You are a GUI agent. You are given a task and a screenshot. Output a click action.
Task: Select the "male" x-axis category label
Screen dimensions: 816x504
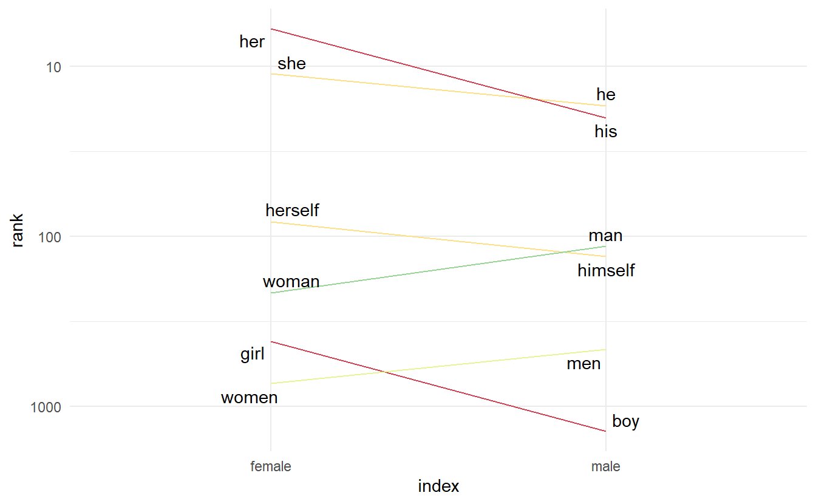(x=605, y=467)
